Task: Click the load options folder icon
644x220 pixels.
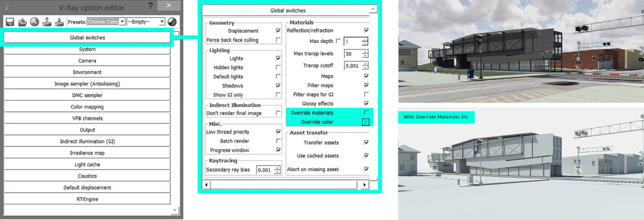Action: [23, 21]
